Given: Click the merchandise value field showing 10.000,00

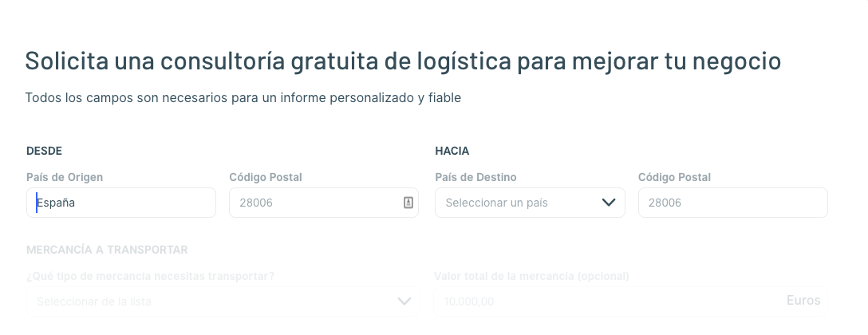Looking at the screenshot, I should point(630,301).
